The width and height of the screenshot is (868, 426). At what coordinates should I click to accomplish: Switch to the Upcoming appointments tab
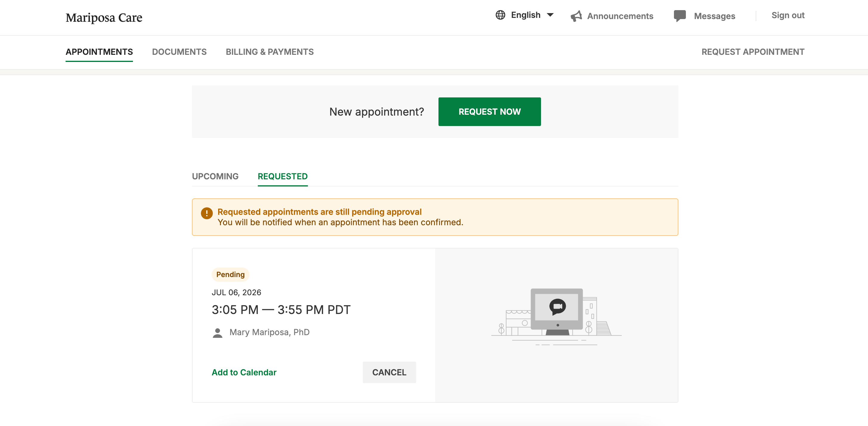[x=215, y=176]
